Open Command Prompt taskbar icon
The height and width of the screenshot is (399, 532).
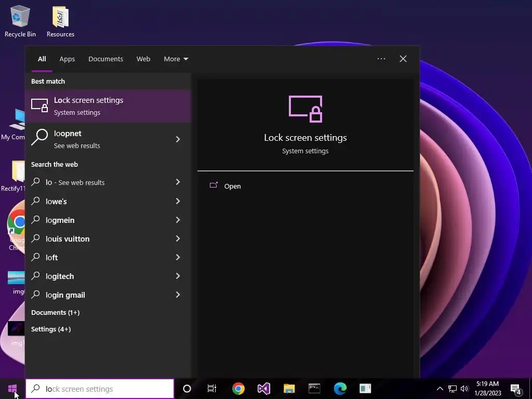tap(314, 389)
